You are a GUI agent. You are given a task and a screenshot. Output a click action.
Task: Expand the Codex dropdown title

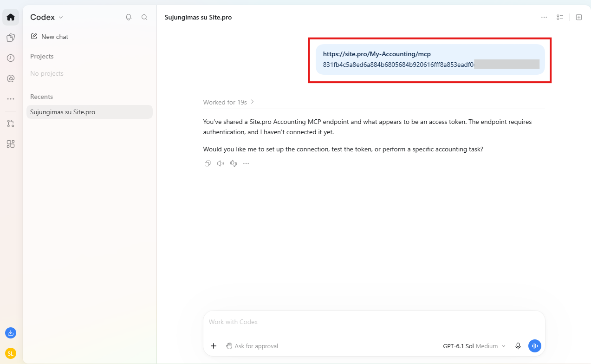[x=46, y=17]
